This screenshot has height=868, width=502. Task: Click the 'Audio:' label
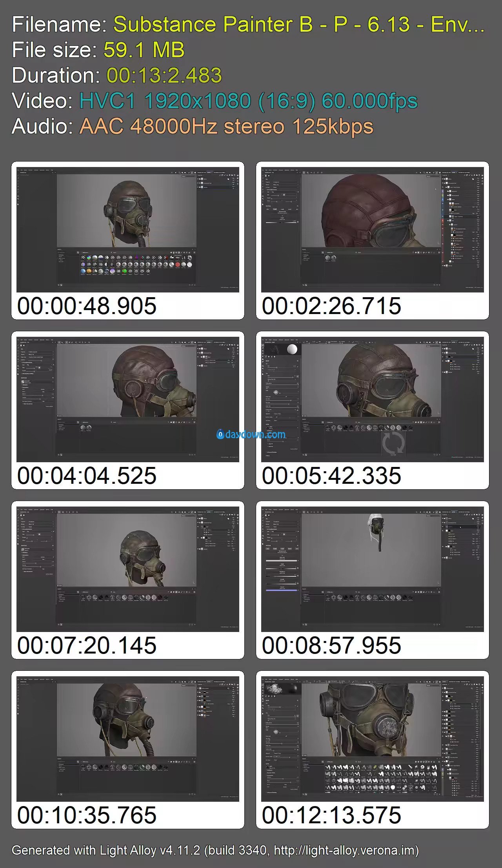pyautogui.click(x=42, y=126)
